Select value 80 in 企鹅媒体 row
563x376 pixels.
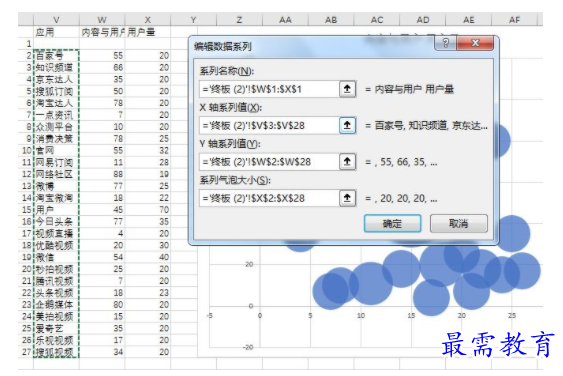coord(102,305)
